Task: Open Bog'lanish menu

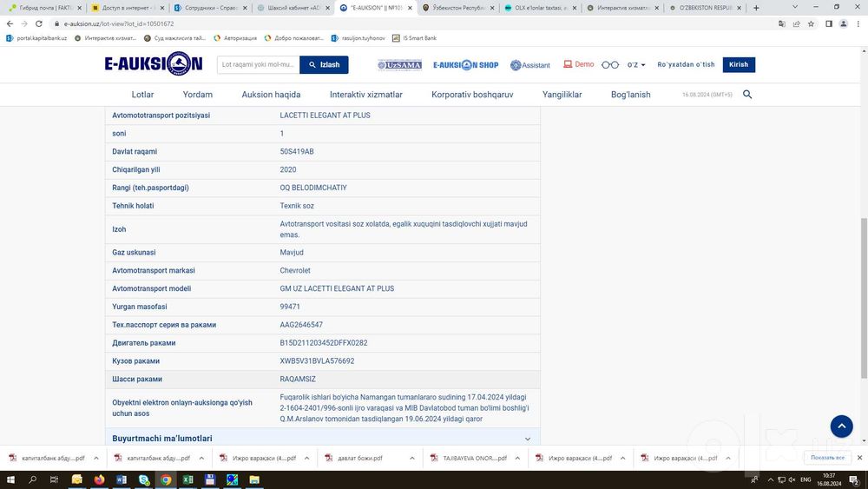Action: click(630, 95)
